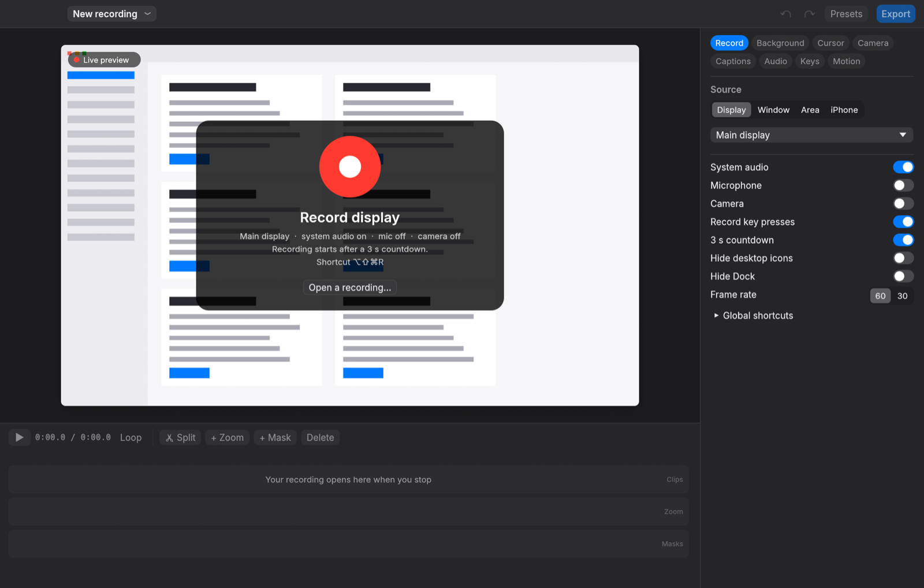Click the Delete button

321,438
